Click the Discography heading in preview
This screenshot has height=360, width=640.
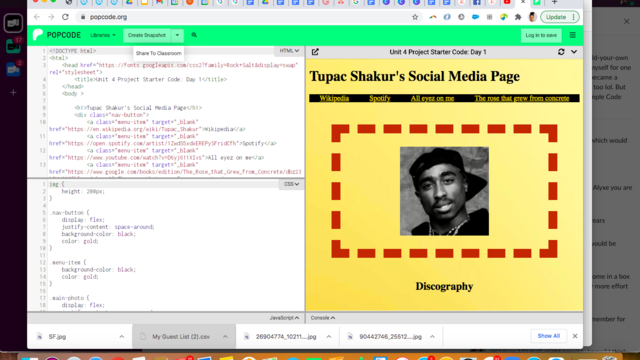tap(444, 286)
